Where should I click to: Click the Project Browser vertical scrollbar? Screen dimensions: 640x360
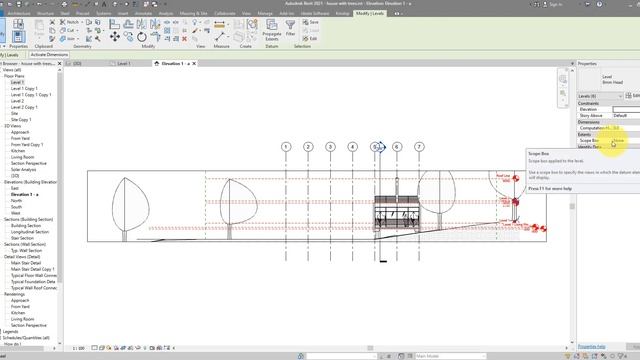click(60, 178)
